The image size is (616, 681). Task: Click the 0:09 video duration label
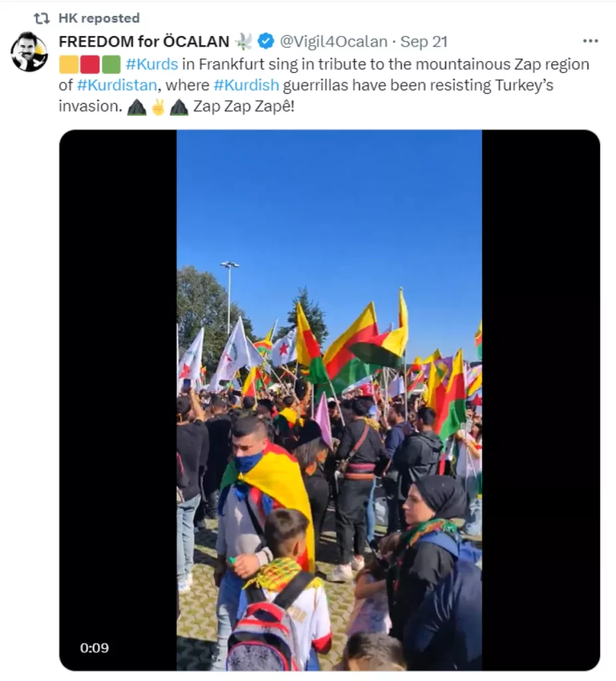[94, 648]
